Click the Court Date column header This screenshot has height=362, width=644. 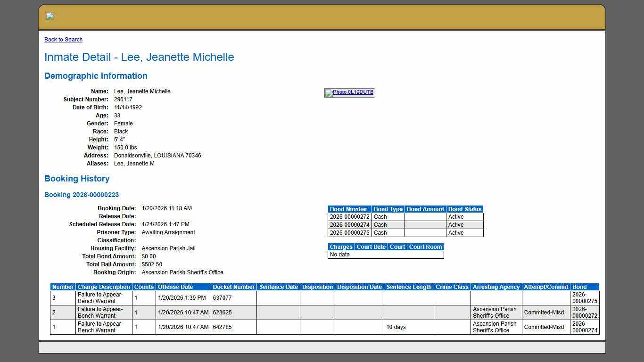371,247
